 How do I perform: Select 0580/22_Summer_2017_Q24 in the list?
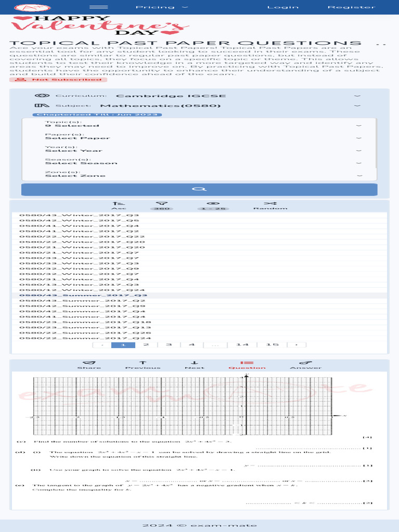point(199,338)
